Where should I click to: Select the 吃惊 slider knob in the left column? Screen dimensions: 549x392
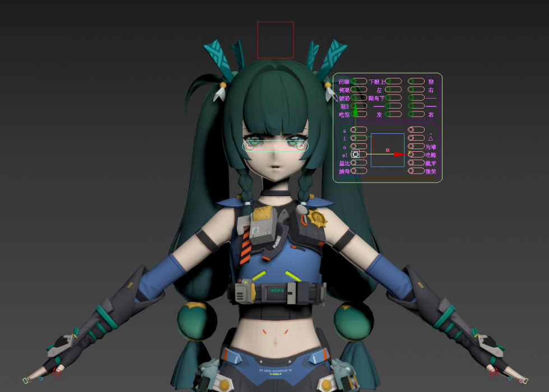click(353, 114)
